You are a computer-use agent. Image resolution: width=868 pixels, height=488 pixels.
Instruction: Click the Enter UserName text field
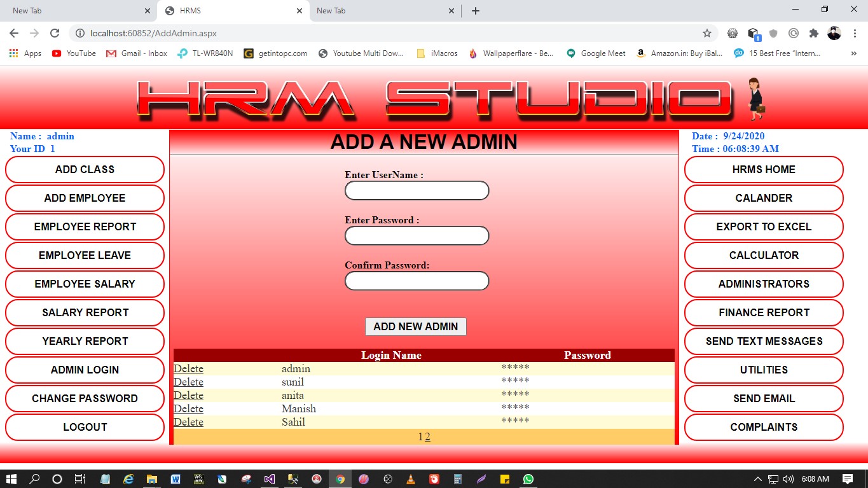point(417,191)
